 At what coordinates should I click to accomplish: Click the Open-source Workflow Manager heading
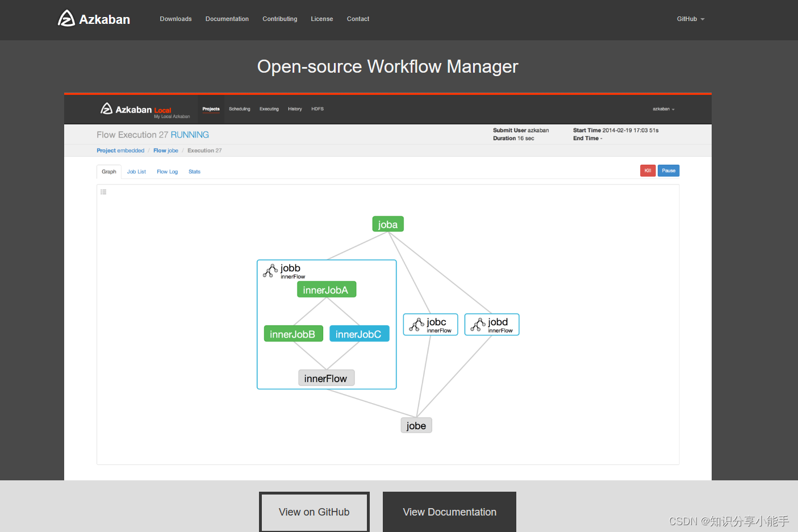pos(388,66)
